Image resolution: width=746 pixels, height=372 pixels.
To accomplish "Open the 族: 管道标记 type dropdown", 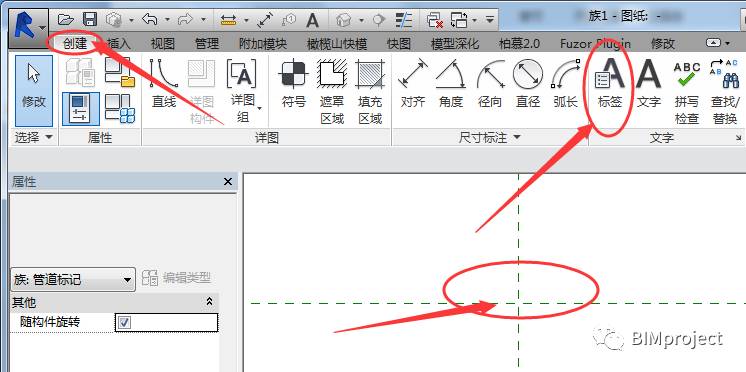I will pyautogui.click(x=73, y=280).
